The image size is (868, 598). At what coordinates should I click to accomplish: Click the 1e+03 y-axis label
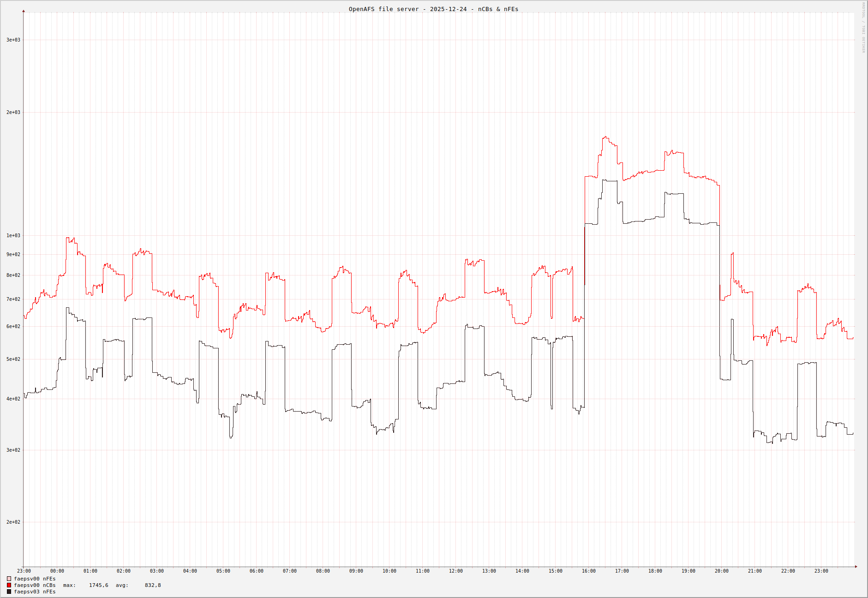pos(13,236)
